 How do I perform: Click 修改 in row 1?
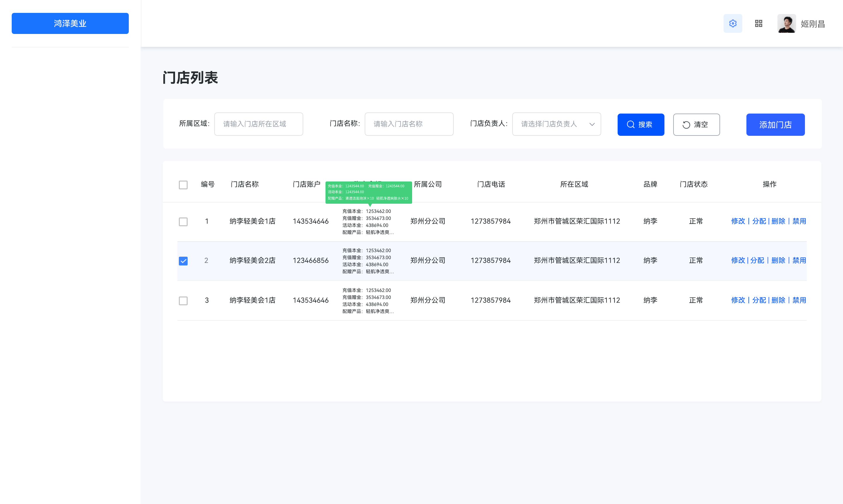(x=738, y=221)
